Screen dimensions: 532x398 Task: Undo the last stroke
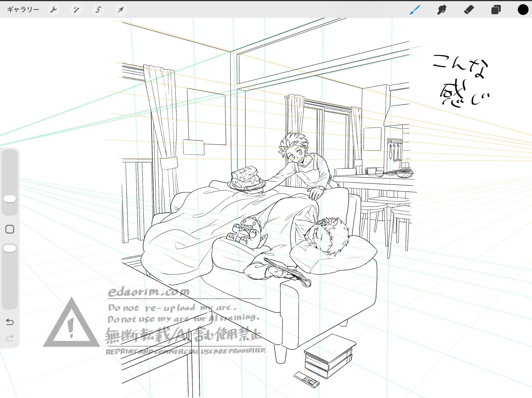point(10,322)
